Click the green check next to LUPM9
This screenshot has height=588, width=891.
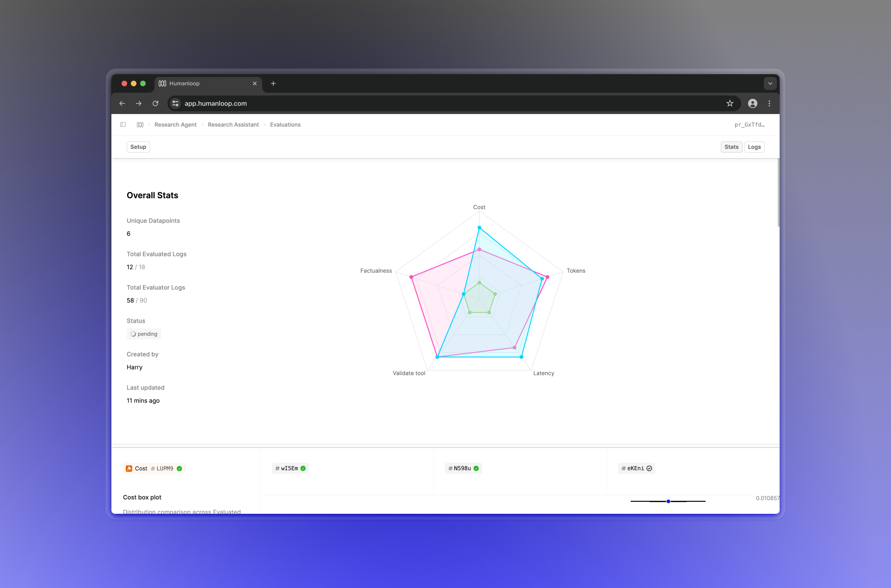tap(180, 468)
